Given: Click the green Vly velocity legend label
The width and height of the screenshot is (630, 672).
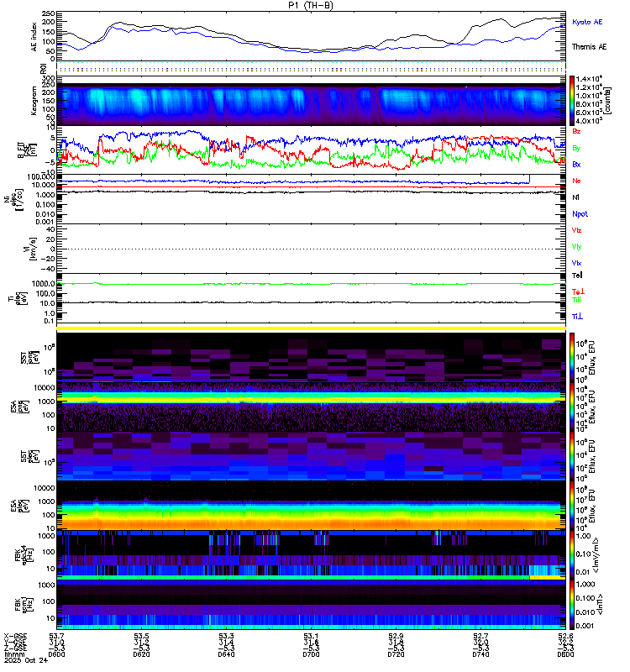Looking at the screenshot, I should point(576,247).
